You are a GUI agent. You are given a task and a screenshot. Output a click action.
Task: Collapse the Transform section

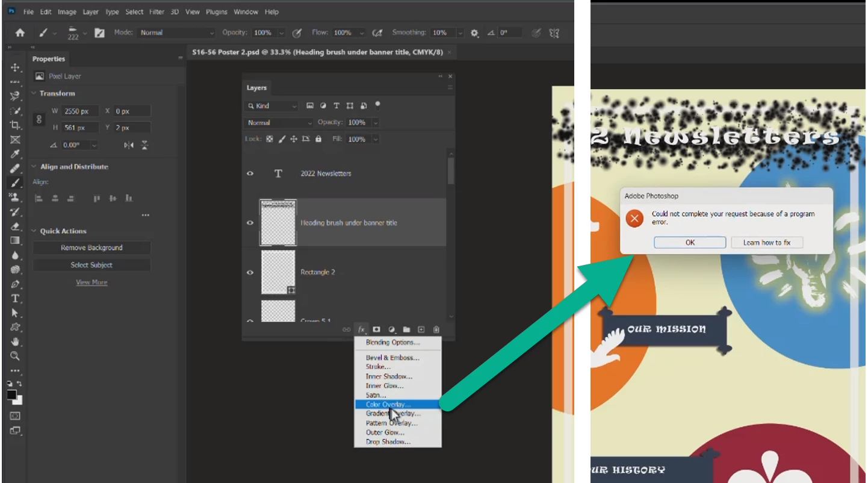(34, 93)
